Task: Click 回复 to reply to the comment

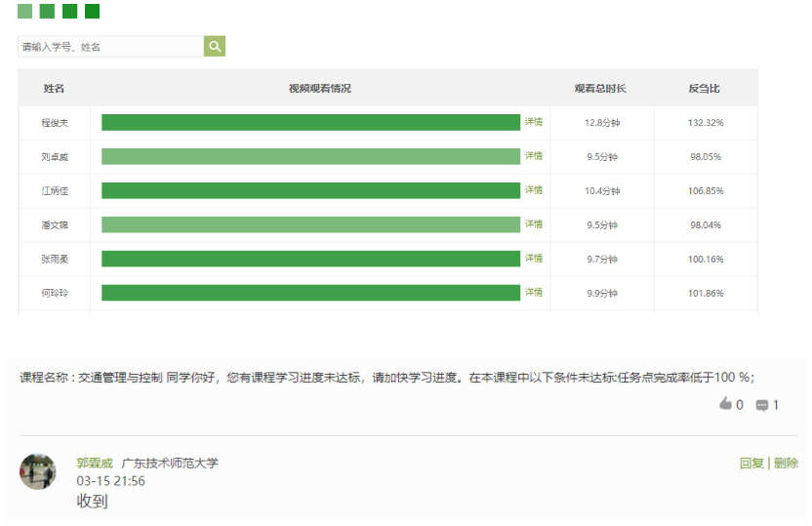Action: pos(751,464)
